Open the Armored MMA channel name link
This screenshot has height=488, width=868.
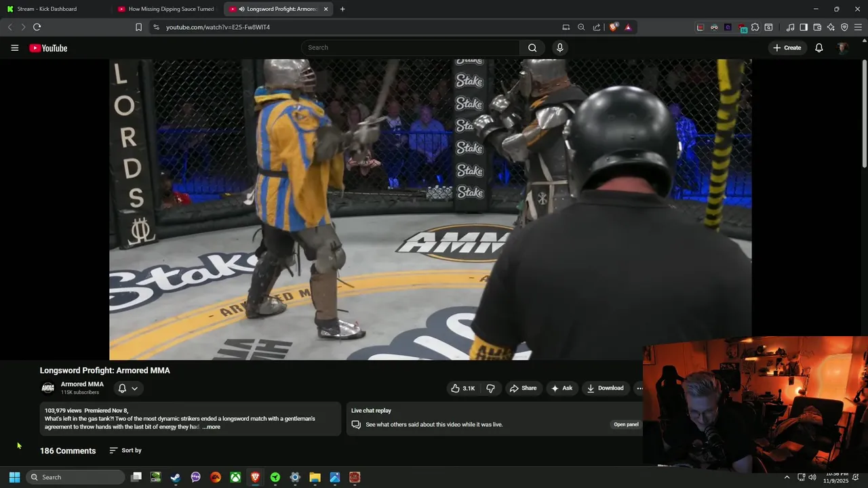82,384
